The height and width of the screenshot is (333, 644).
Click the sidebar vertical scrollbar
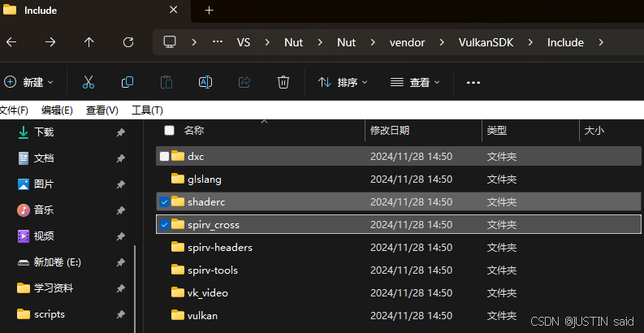coord(135,289)
